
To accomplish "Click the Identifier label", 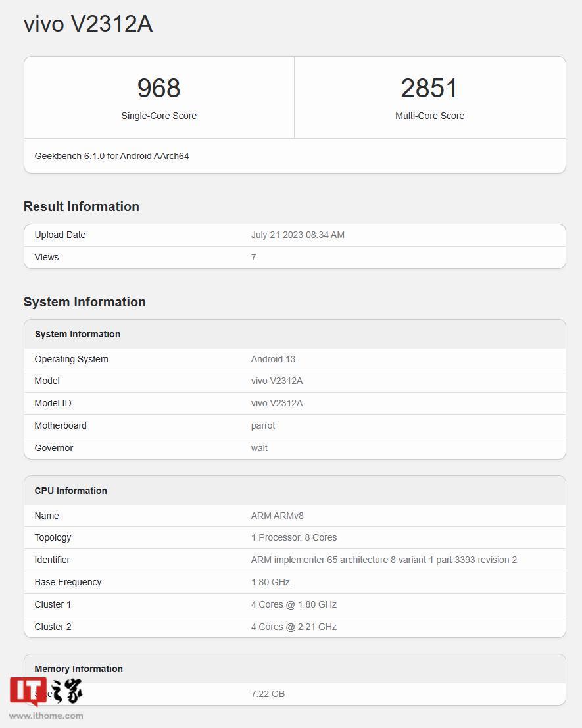I will coord(52,560).
